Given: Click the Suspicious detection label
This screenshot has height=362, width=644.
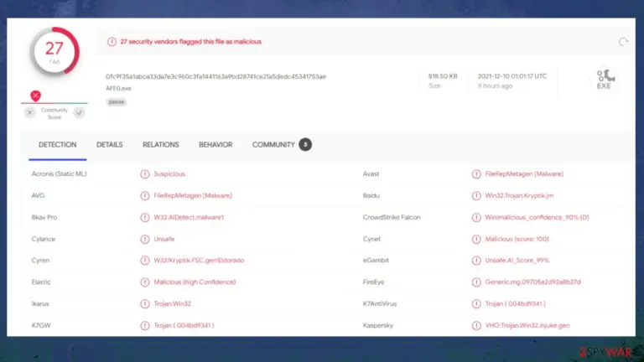Looking at the screenshot, I should pyautogui.click(x=169, y=174).
